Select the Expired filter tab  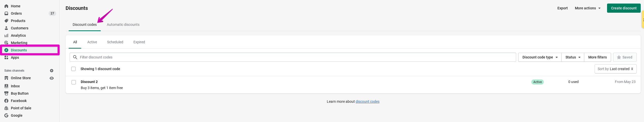(139, 42)
